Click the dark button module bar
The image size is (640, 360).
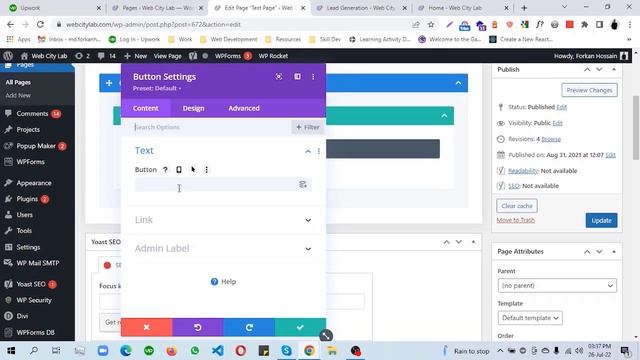(x=383, y=149)
